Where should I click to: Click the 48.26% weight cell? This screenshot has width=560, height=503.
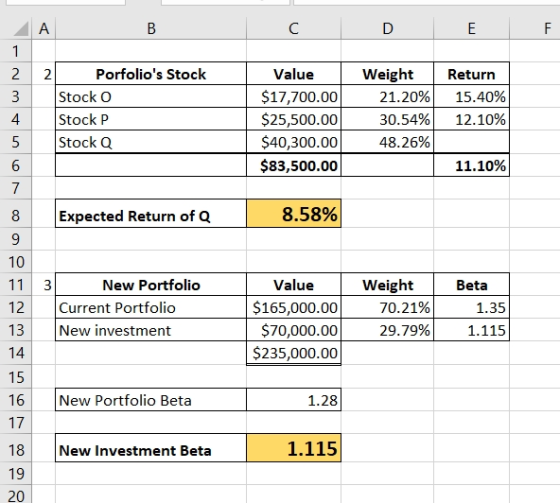click(x=388, y=142)
